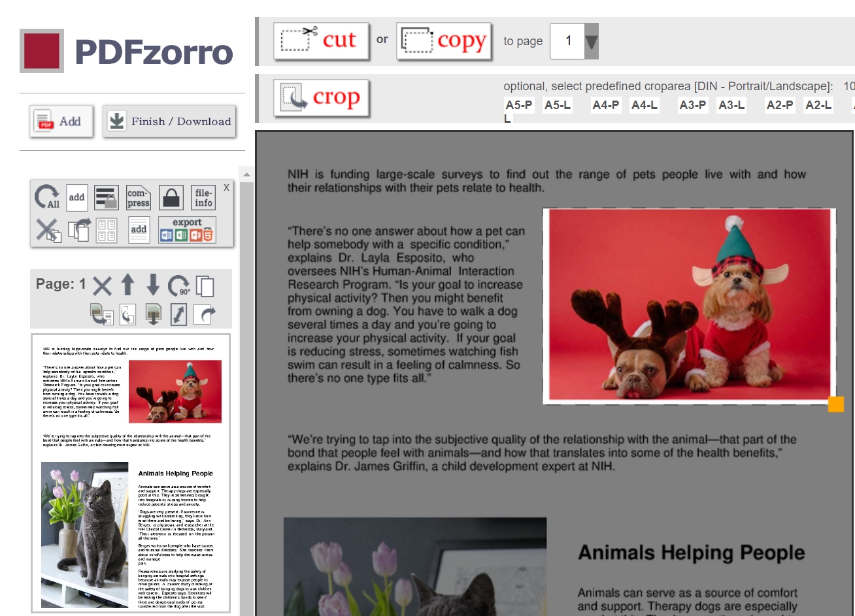Click the lock icon to encrypt PDF
The image size is (855, 616).
pyautogui.click(x=171, y=197)
